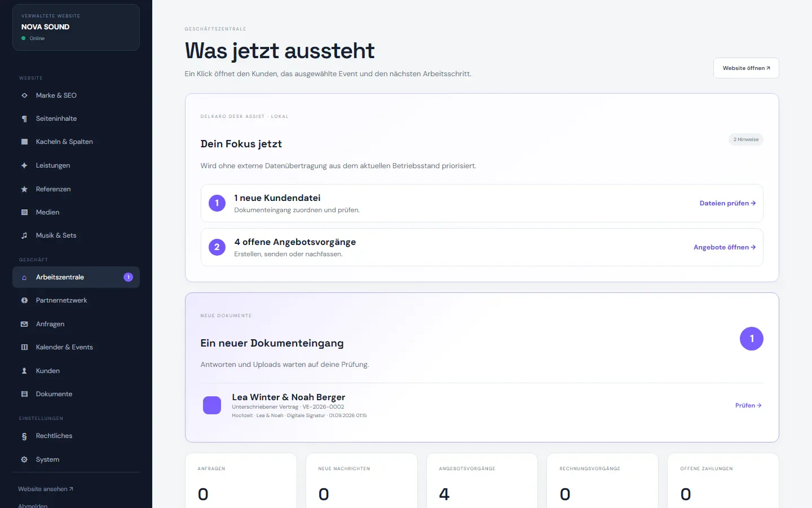Viewport: 812px width, 508px height.
Task: Click the Nova Sound website status card
Action: 76,27
